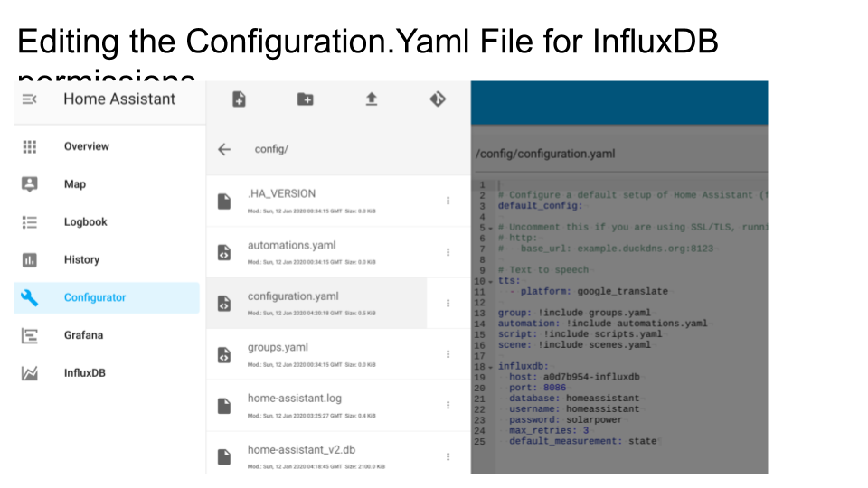This screenshot has height=488, width=868.
Task: Open the .HA_VERSION file
Action: [281, 193]
